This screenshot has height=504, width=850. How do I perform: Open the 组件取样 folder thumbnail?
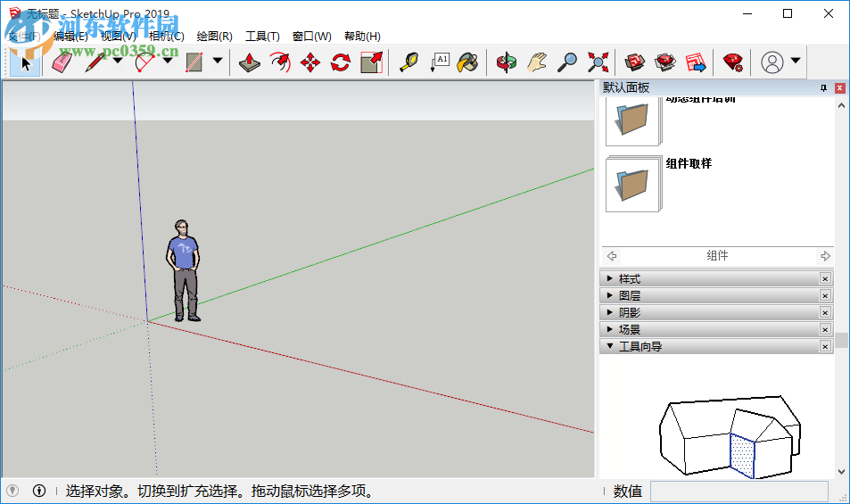[x=633, y=185]
